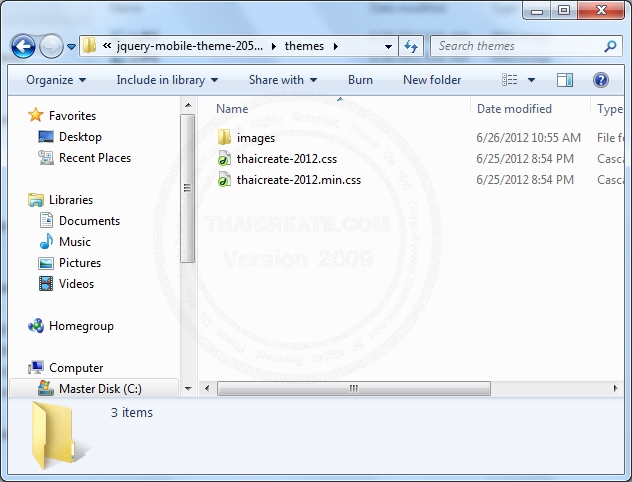Select thaicreate-2012.css file name
Screen dimensions: 632x482
(x=287, y=159)
